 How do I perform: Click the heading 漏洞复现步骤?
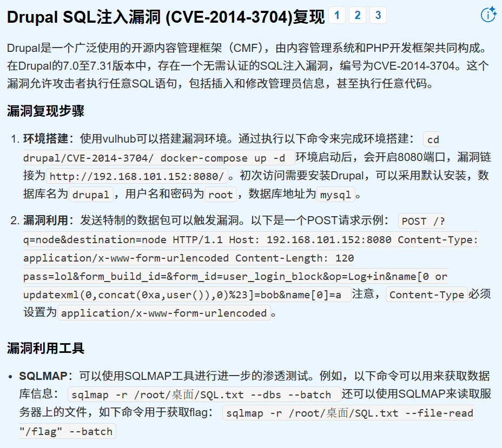click(45, 111)
